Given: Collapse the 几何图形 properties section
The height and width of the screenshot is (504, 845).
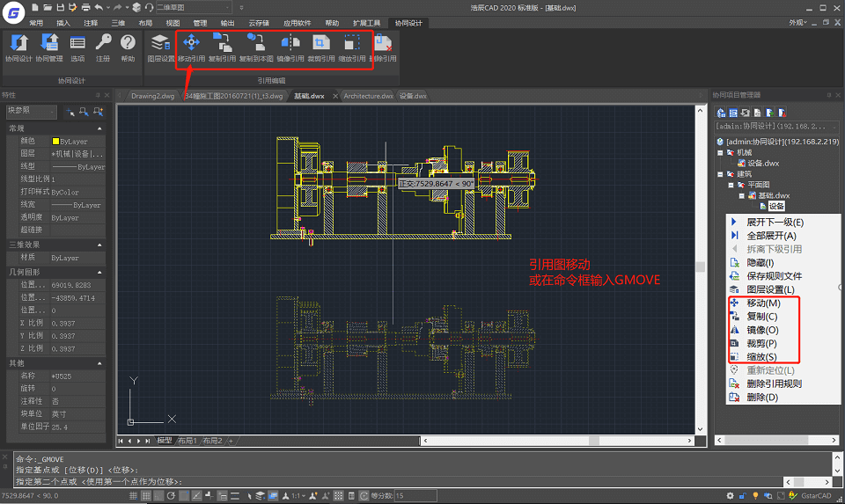Looking at the screenshot, I should pos(99,273).
